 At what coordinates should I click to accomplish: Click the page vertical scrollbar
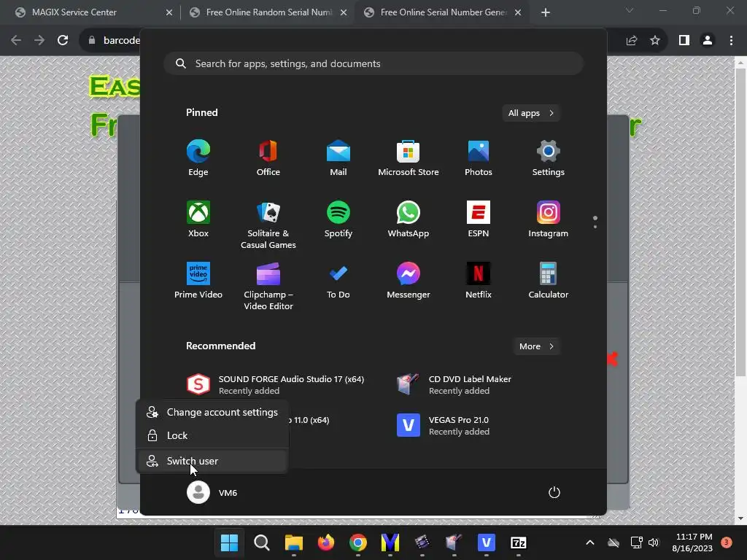click(740, 222)
